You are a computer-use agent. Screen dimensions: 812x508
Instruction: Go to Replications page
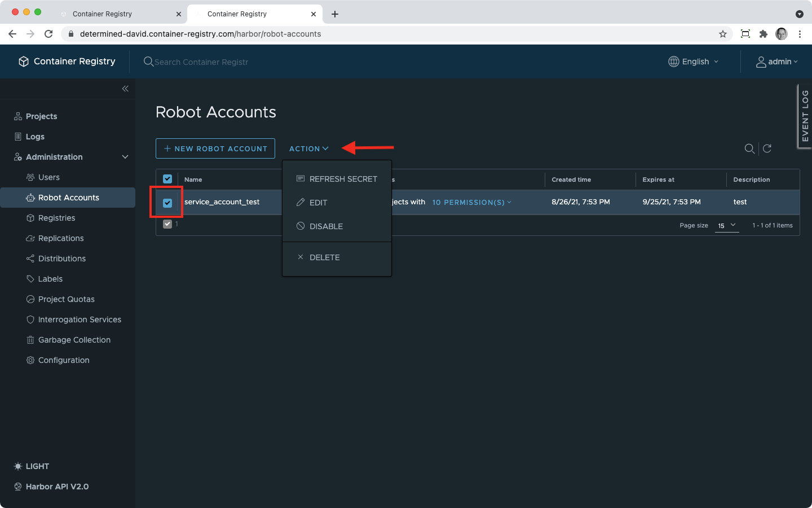point(61,238)
